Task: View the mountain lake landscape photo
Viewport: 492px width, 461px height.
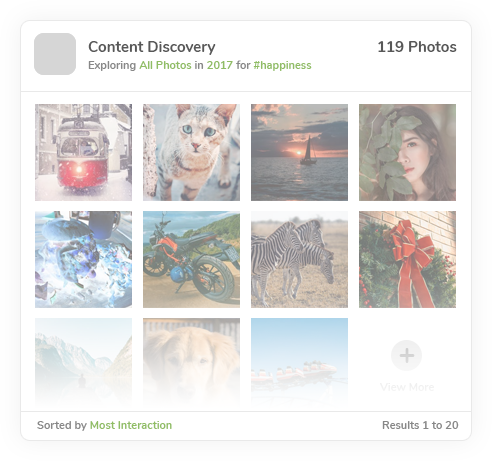Action: 83,362
